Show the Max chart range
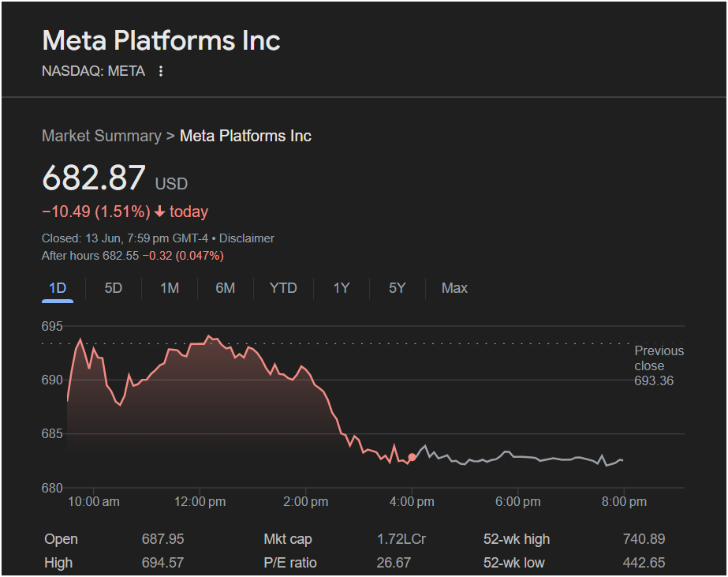728x577 pixels. coord(454,288)
